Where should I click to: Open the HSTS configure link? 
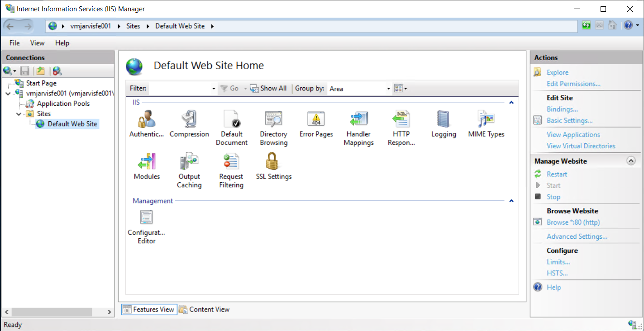click(557, 273)
